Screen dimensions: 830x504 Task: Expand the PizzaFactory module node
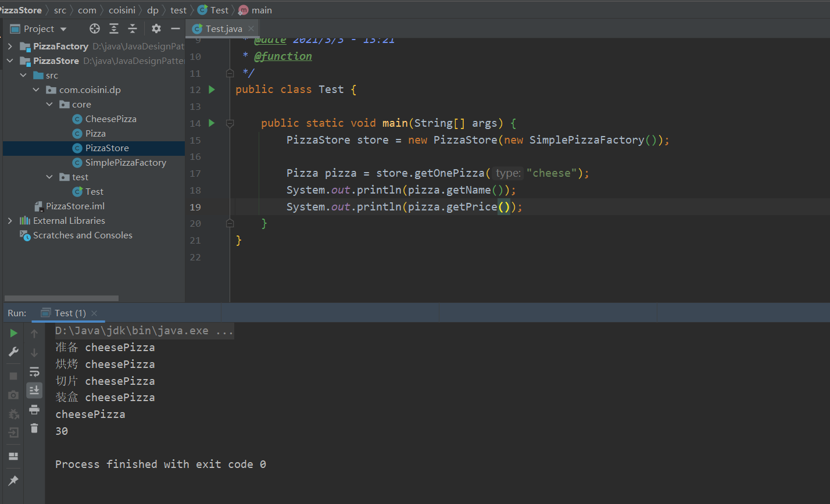pyautogui.click(x=10, y=46)
